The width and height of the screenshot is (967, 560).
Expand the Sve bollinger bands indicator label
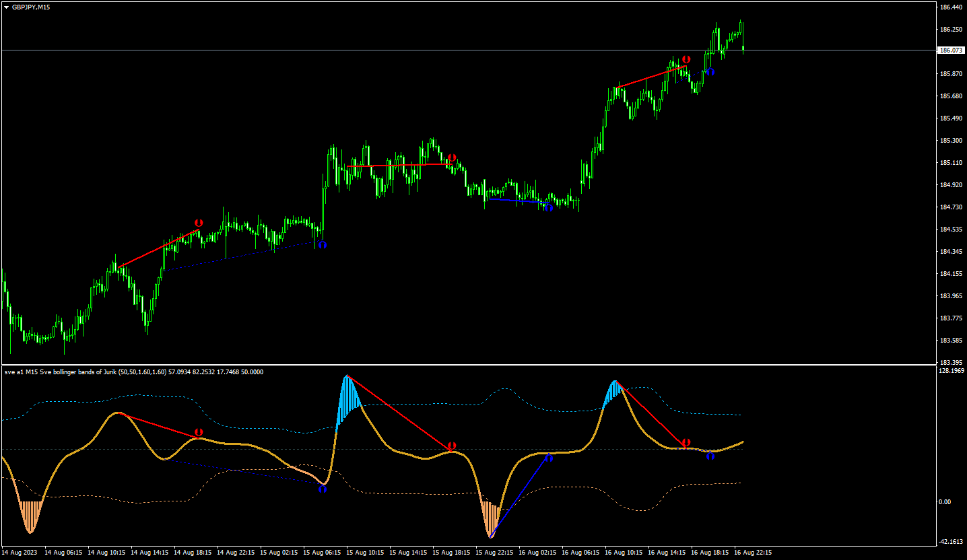tap(132, 372)
